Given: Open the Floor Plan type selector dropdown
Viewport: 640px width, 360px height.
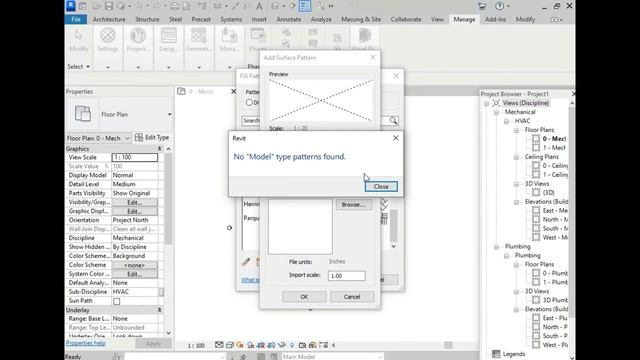Looking at the screenshot, I should (x=169, y=114).
